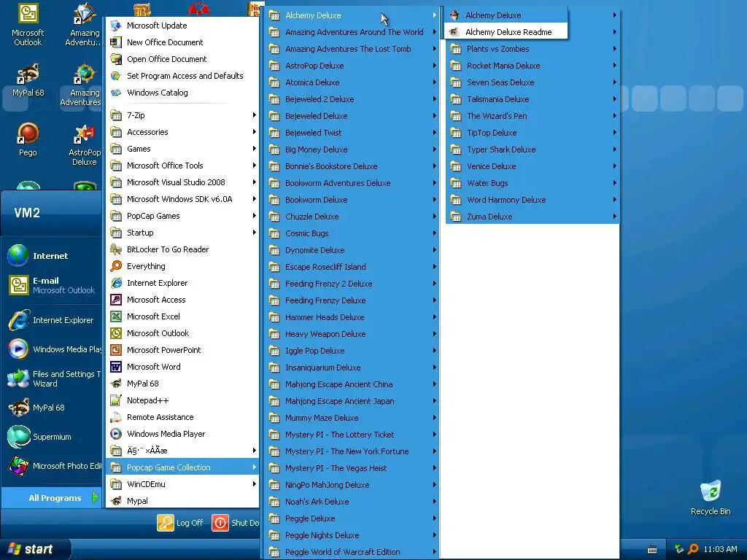Image resolution: width=747 pixels, height=560 pixels.
Task: Click the Supermium icon in pinned list
Action: [x=18, y=437]
